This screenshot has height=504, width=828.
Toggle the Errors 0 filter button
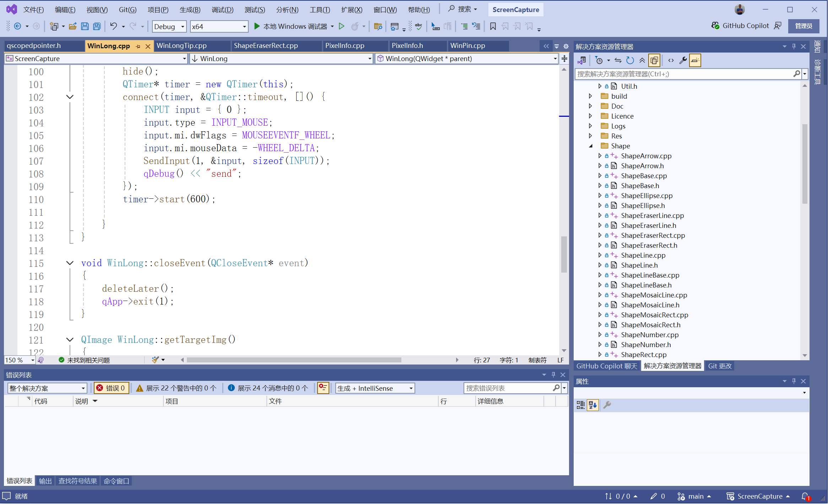click(111, 388)
